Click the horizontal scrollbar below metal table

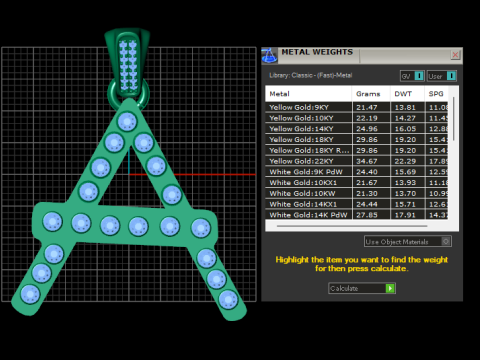point(352,226)
